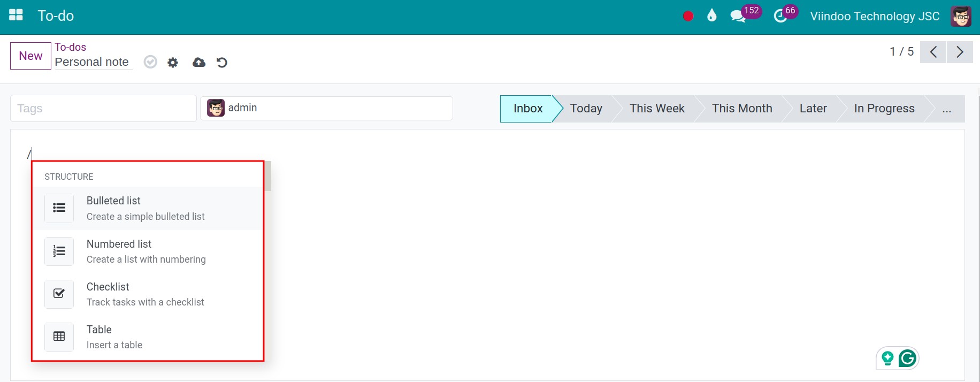Screen dimensions: 980x382
Task: Click the Tags input field
Action: (103, 109)
